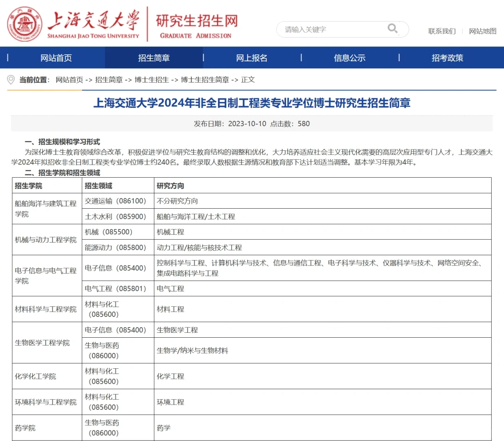
Task: Click the 发布日期：2023-10-10 text
Action: [x=230, y=124]
